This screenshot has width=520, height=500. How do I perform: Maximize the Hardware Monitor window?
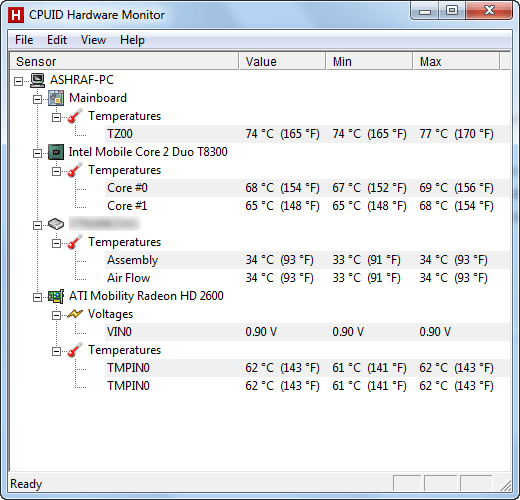[452, 11]
